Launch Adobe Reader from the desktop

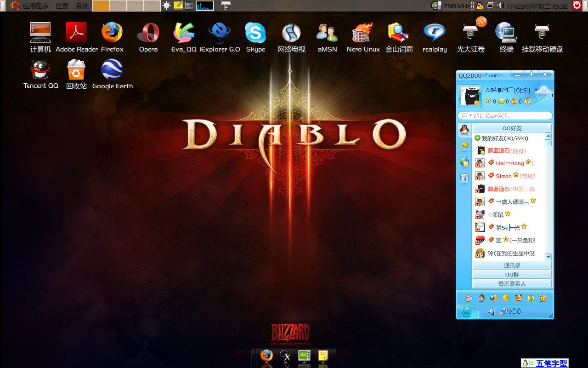pyautogui.click(x=76, y=38)
